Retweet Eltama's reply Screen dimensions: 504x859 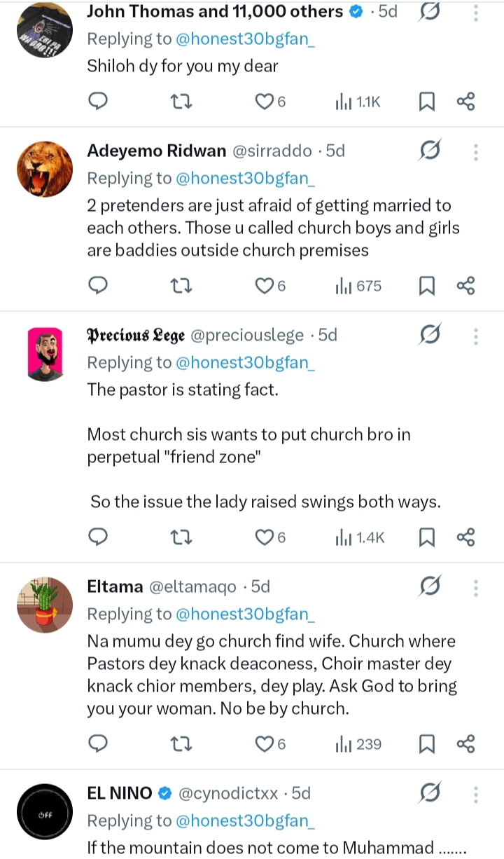click(181, 743)
